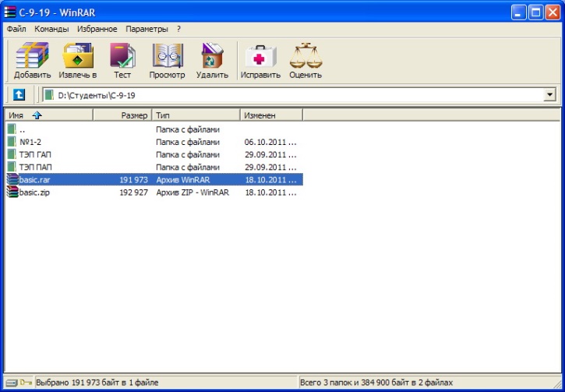Click the status text Выбрано 191 973 байт
This screenshot has width=565, height=392.
click(x=97, y=383)
